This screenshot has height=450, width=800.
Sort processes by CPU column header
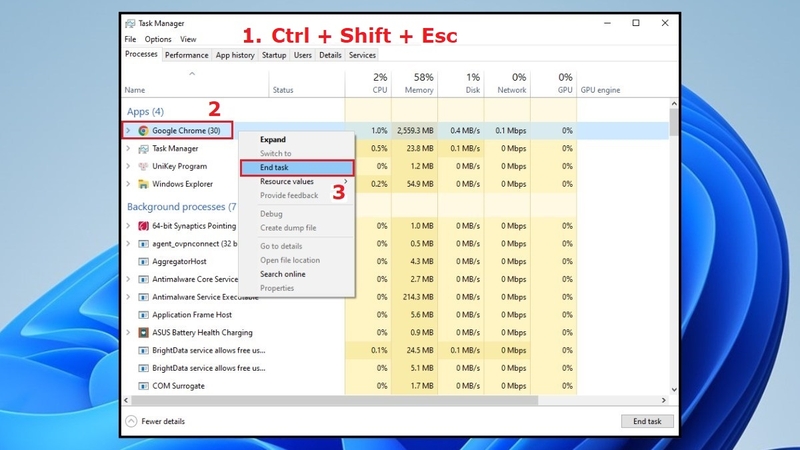(x=368, y=83)
